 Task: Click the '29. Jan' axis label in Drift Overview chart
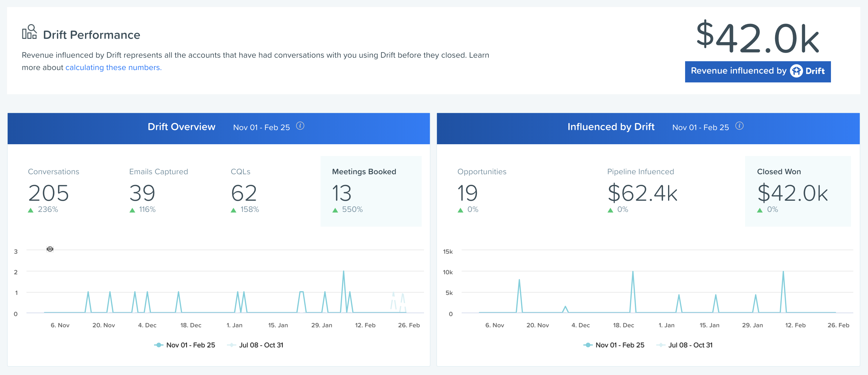coord(321,325)
